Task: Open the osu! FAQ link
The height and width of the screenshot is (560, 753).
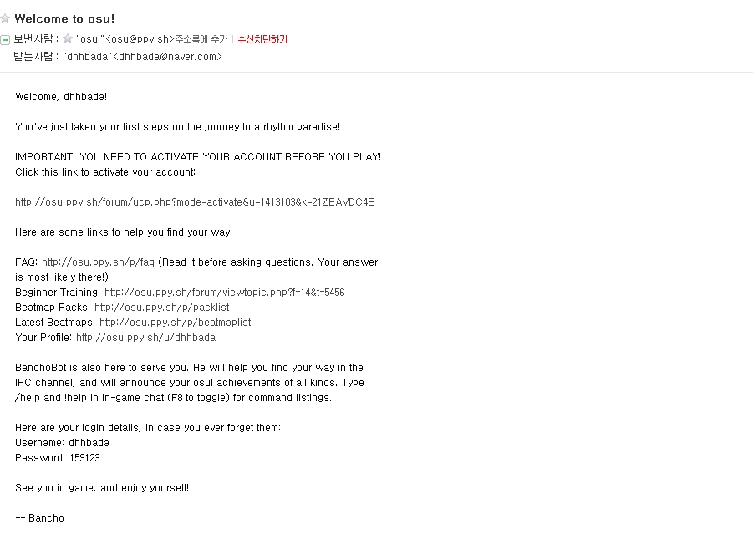Action: click(98, 262)
